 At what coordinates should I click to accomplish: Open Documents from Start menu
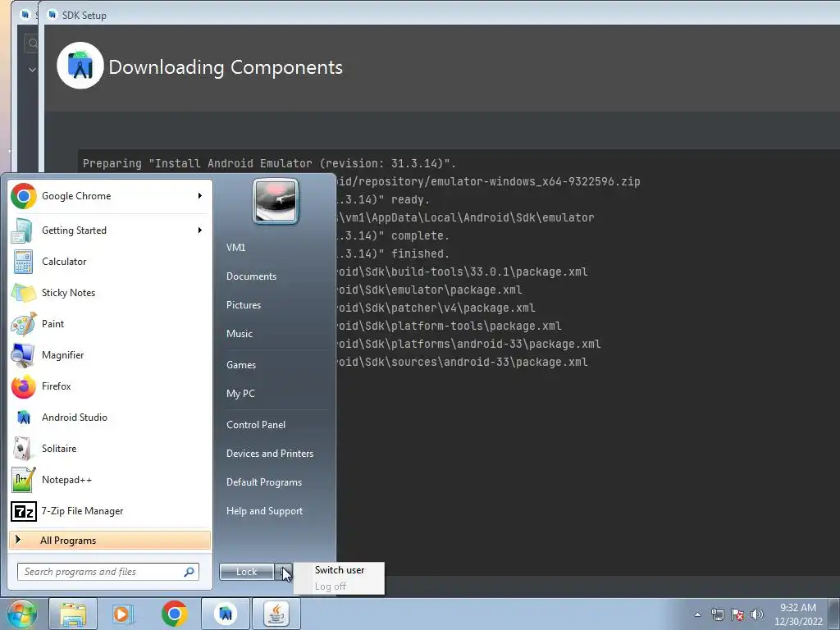tap(251, 276)
